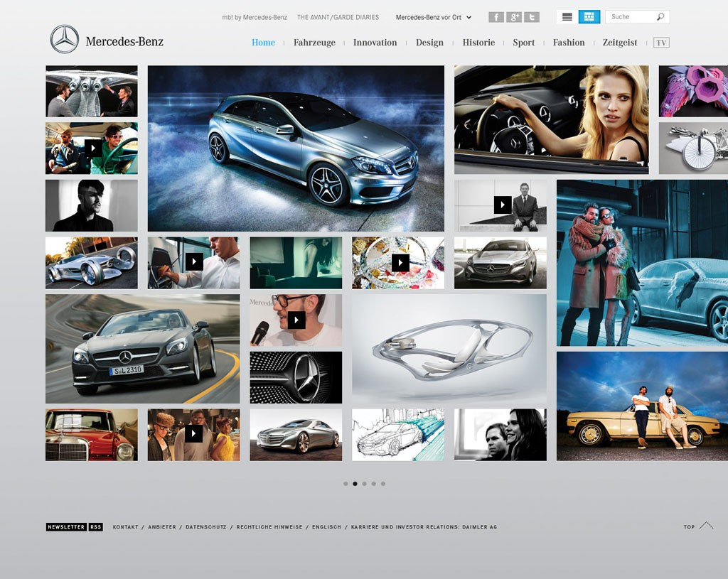728x579 pixels.
Task: Click the Suche search field
Action: click(629, 17)
